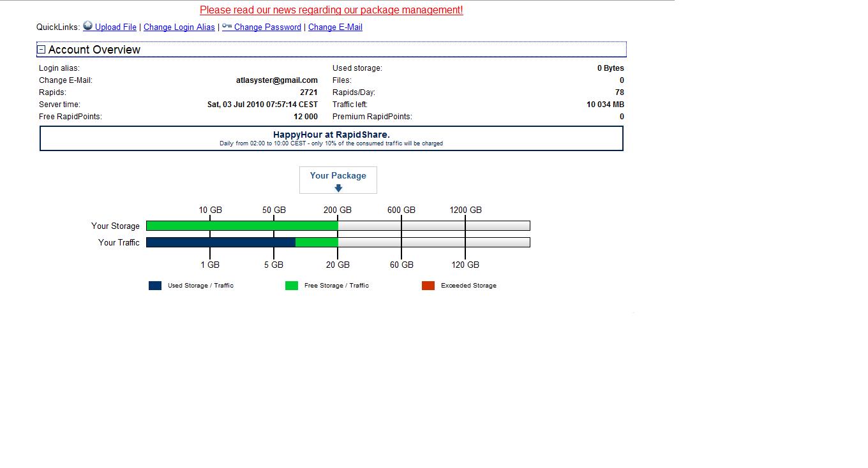Click the Premium RapidPoints label

(372, 117)
